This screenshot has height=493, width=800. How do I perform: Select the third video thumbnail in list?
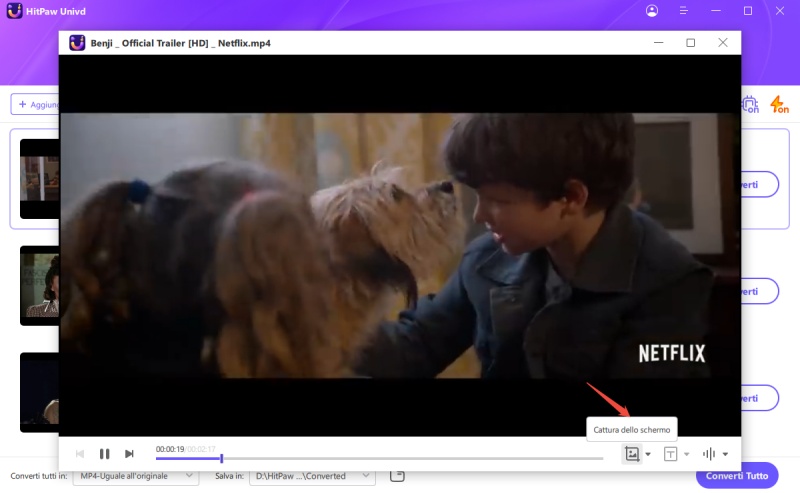[40, 392]
